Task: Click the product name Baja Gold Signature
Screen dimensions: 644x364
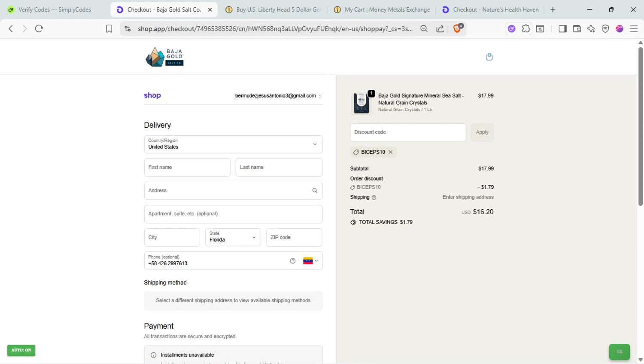Action: (x=421, y=99)
